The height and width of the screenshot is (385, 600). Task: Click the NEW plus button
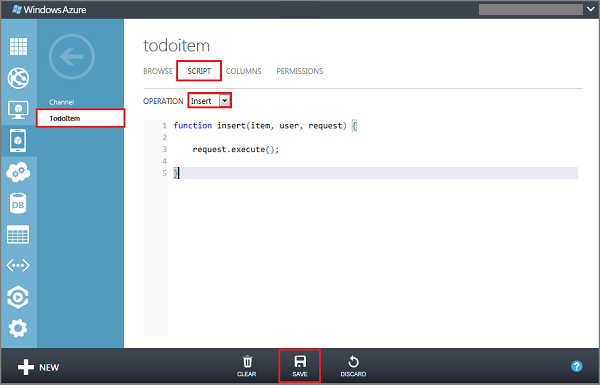[x=38, y=367]
